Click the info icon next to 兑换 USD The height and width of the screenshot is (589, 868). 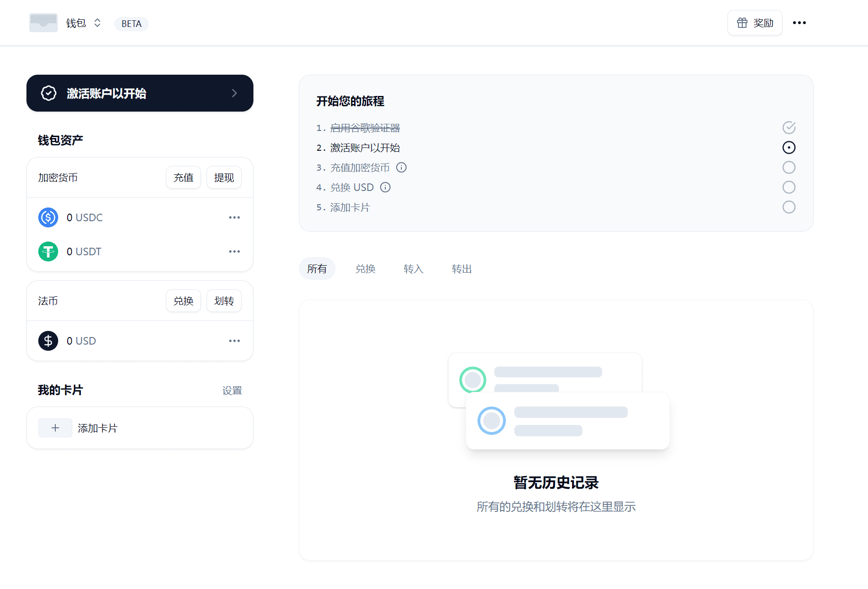(x=385, y=187)
